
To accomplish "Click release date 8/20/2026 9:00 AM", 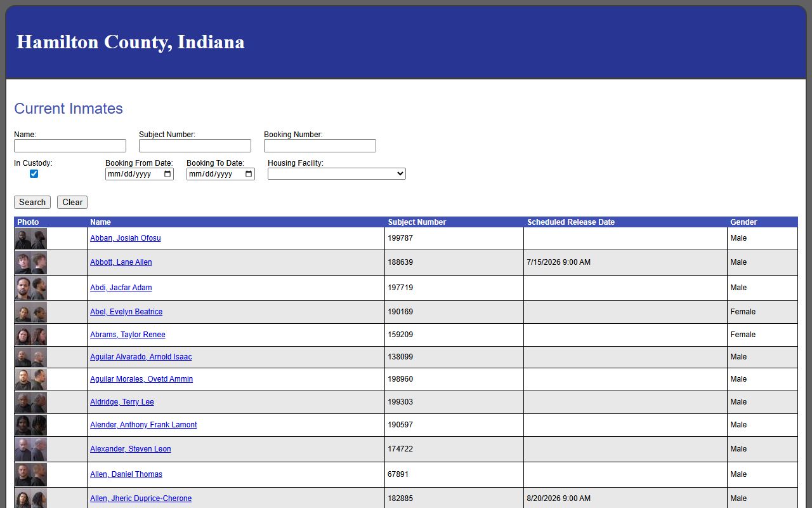I will (558, 498).
